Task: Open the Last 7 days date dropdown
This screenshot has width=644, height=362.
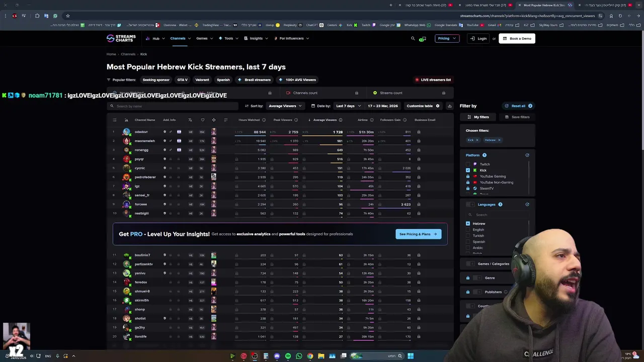Action: [x=348, y=106]
